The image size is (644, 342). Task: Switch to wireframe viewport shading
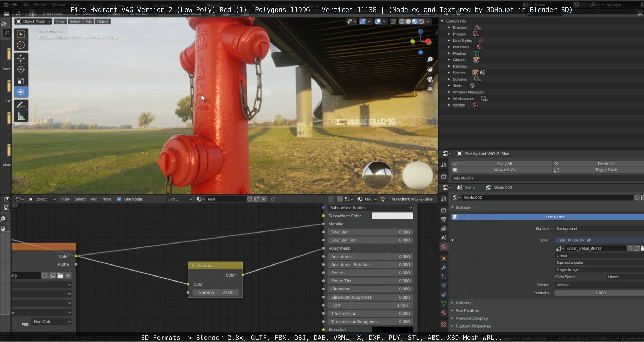(402, 21)
